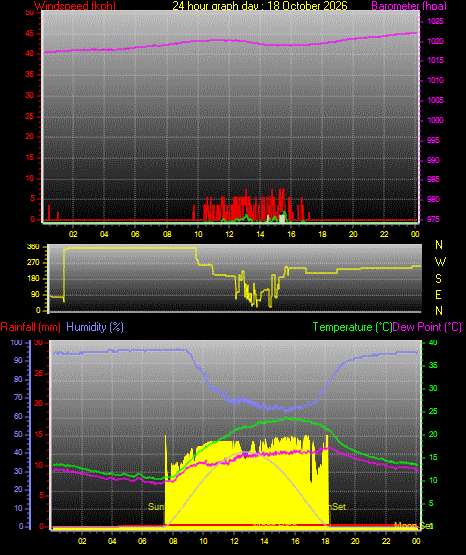Select the 80 humidity scale value

[18, 379]
